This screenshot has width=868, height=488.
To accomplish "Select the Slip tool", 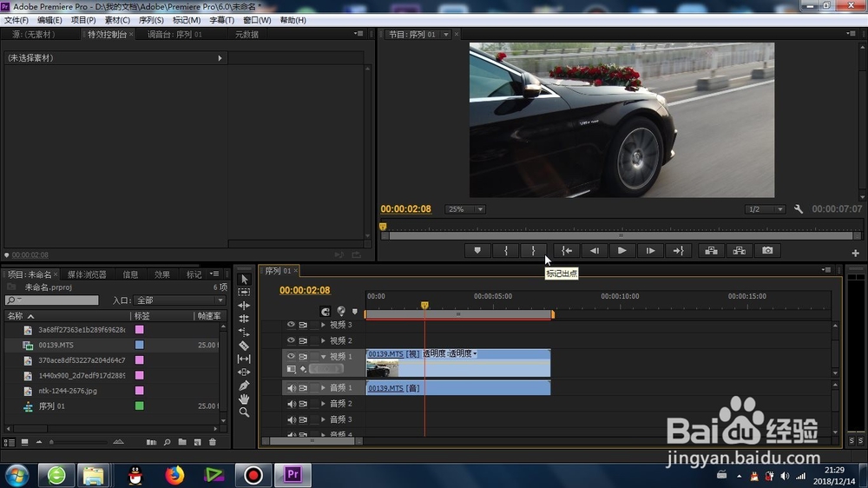I will (x=244, y=359).
